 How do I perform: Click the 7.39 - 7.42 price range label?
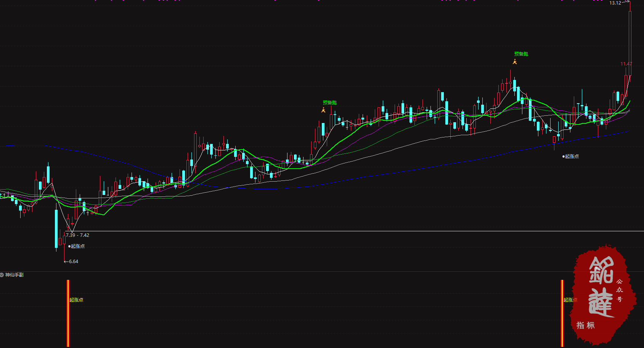77,235
